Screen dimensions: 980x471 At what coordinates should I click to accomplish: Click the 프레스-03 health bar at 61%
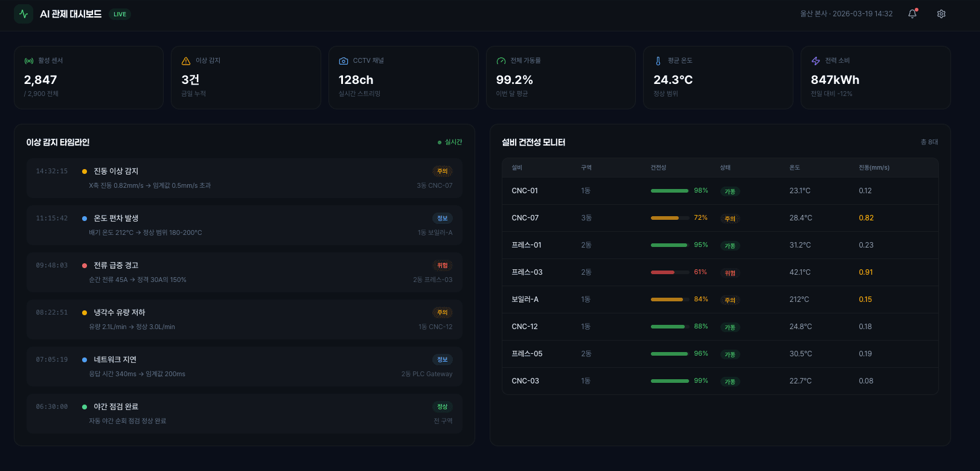(x=670, y=272)
